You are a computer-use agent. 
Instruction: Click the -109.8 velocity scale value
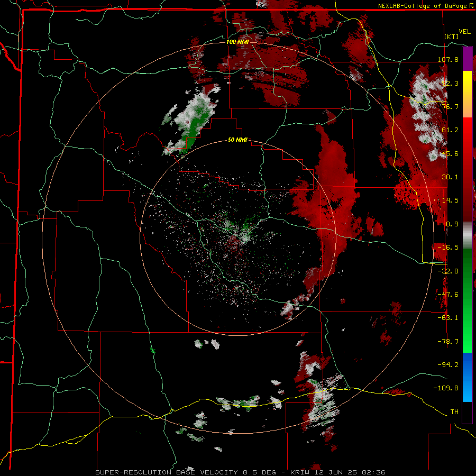point(446,388)
